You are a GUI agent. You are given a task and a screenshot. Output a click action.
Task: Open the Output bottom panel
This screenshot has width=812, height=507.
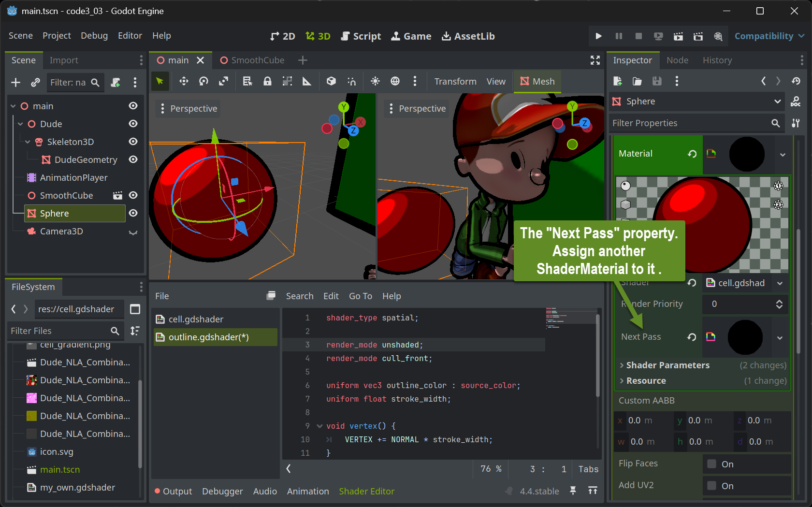173,491
